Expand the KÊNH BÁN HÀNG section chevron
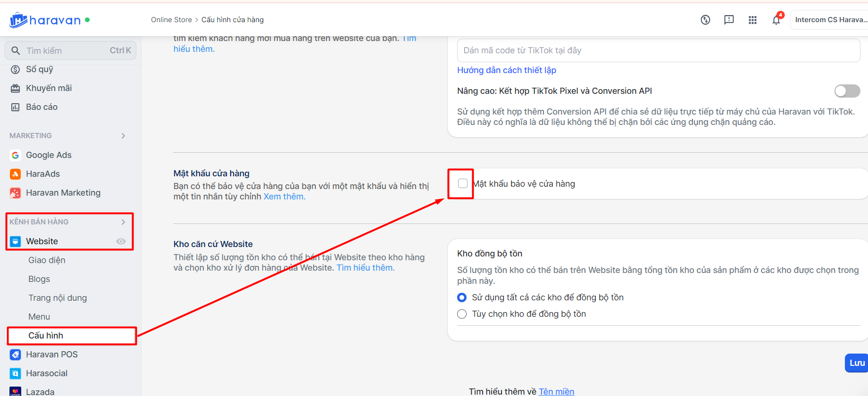 click(123, 222)
